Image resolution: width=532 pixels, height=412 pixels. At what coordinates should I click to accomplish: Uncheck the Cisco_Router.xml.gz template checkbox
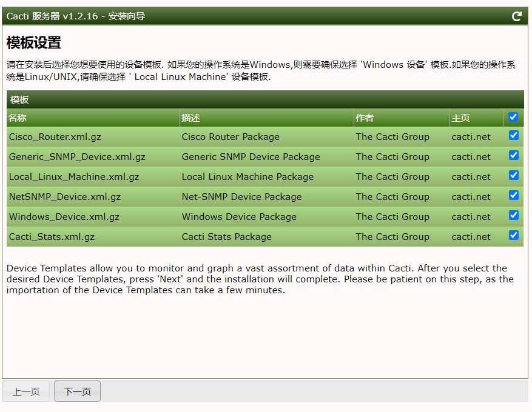pos(513,136)
